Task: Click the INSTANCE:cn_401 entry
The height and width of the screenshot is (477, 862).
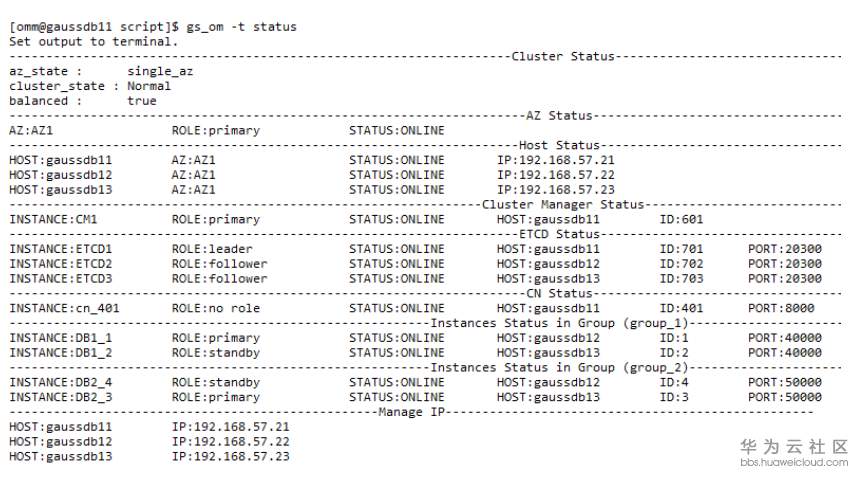Action: point(64,308)
